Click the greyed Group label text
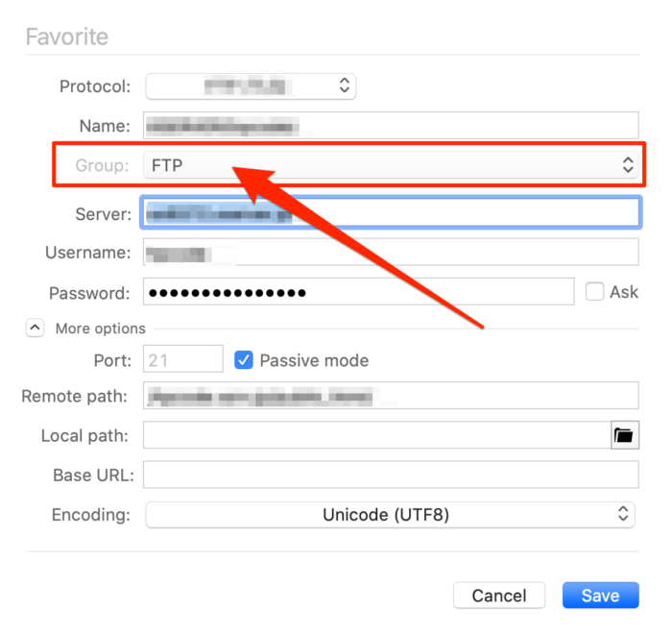The height and width of the screenshot is (634, 672). (102, 165)
